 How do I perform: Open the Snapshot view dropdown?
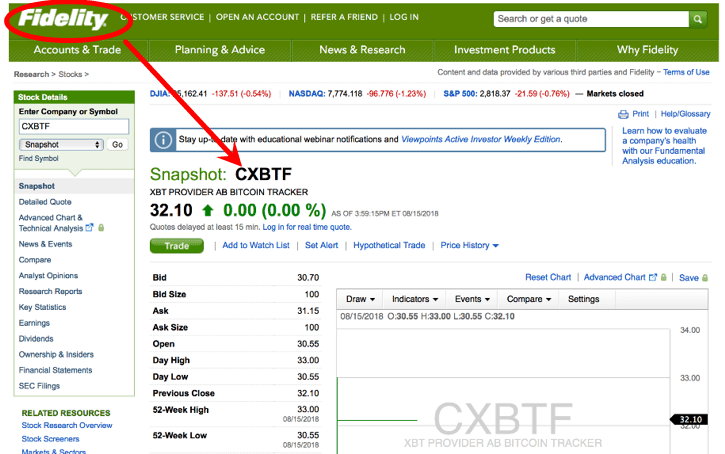(61, 145)
